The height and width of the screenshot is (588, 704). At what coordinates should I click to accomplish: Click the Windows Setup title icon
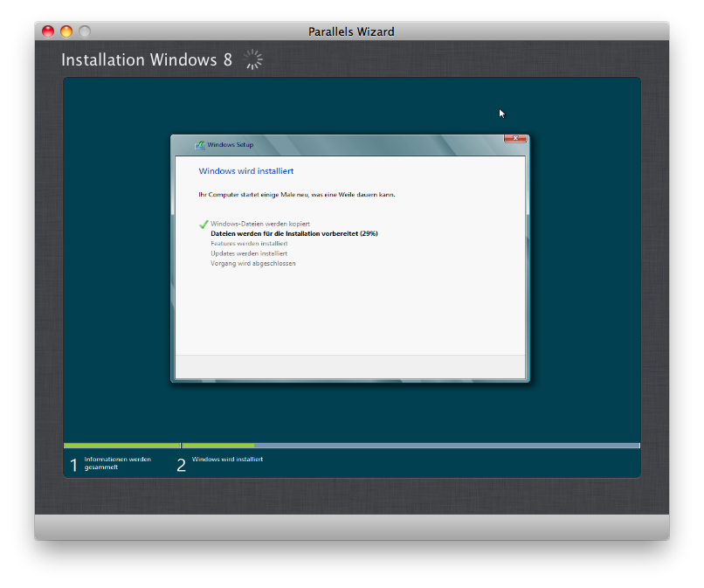point(200,145)
